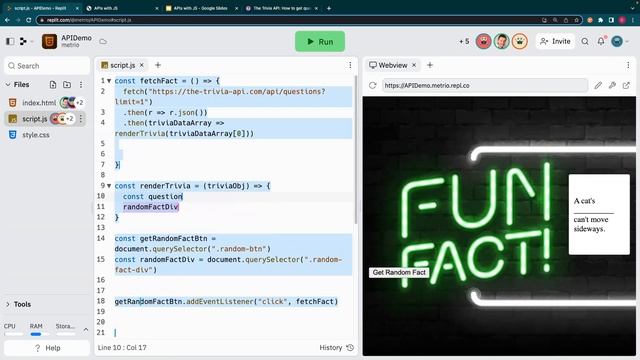Image resolution: width=640 pixels, height=360 pixels.
Task: Click the editor vertical scrollbar
Action: pos(356,149)
